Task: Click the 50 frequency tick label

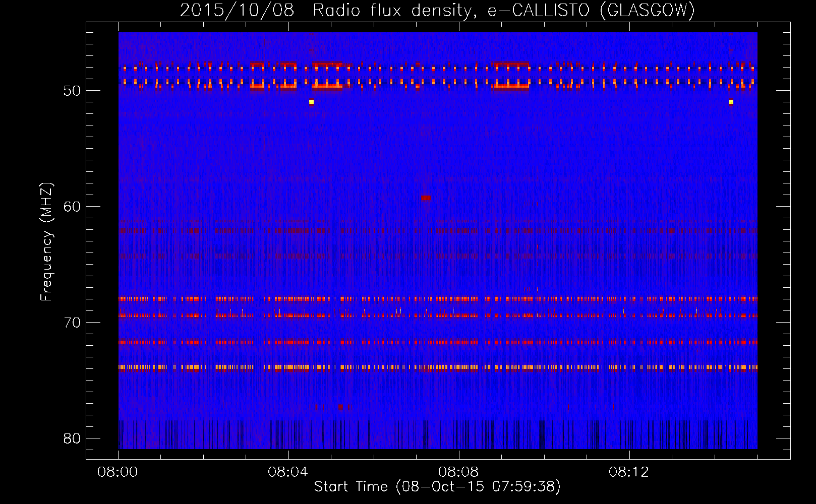Action: [x=72, y=91]
